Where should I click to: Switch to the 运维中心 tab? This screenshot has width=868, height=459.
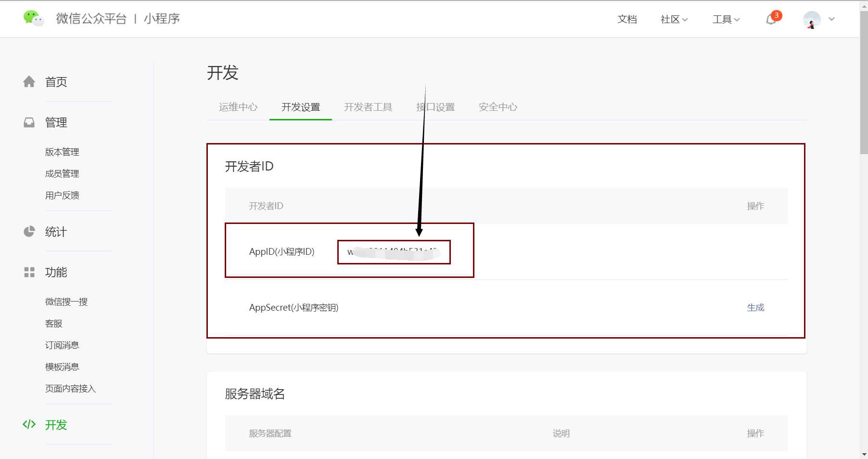(238, 107)
